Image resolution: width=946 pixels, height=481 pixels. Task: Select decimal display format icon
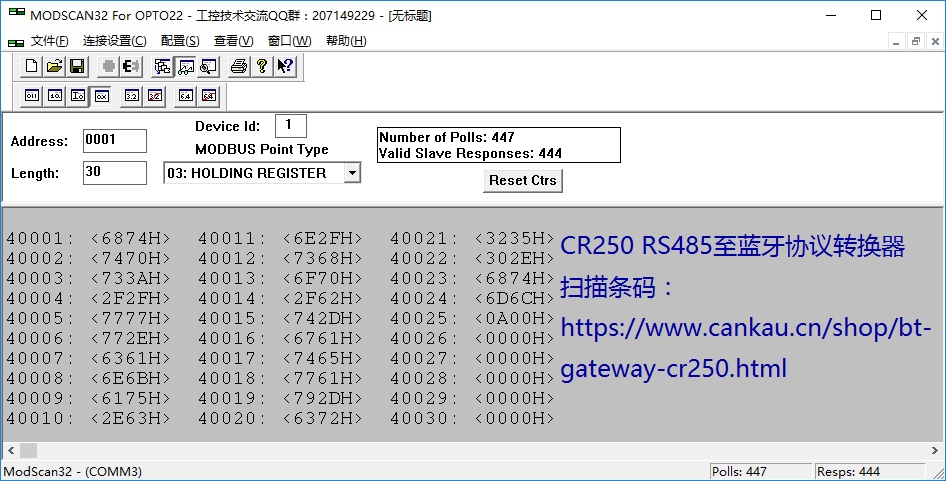(55, 96)
